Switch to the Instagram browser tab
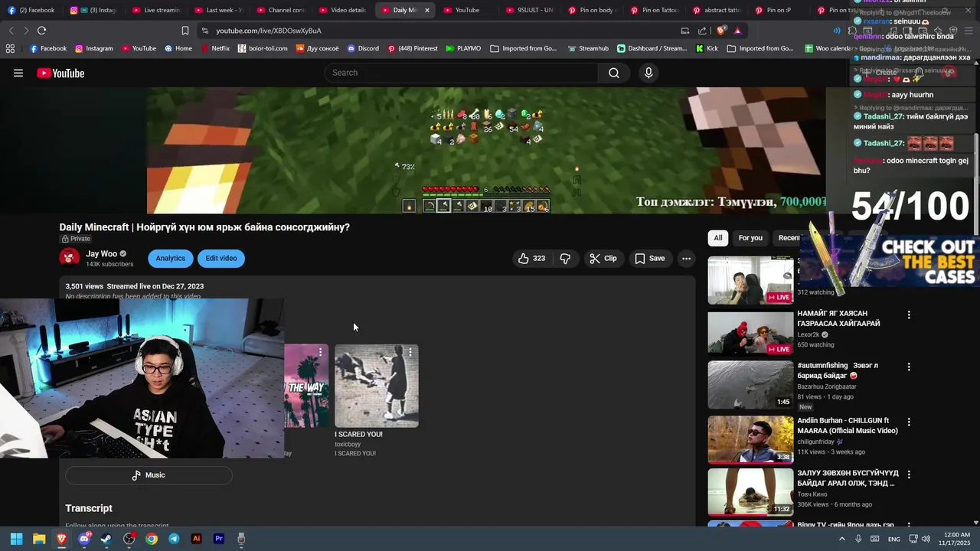The height and width of the screenshot is (551, 980). [x=93, y=10]
